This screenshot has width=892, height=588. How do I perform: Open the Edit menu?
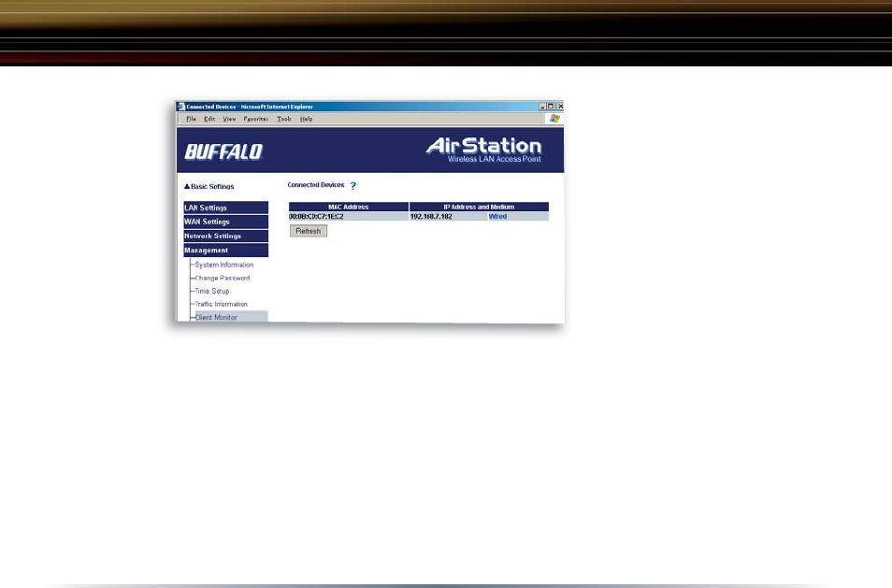point(209,119)
